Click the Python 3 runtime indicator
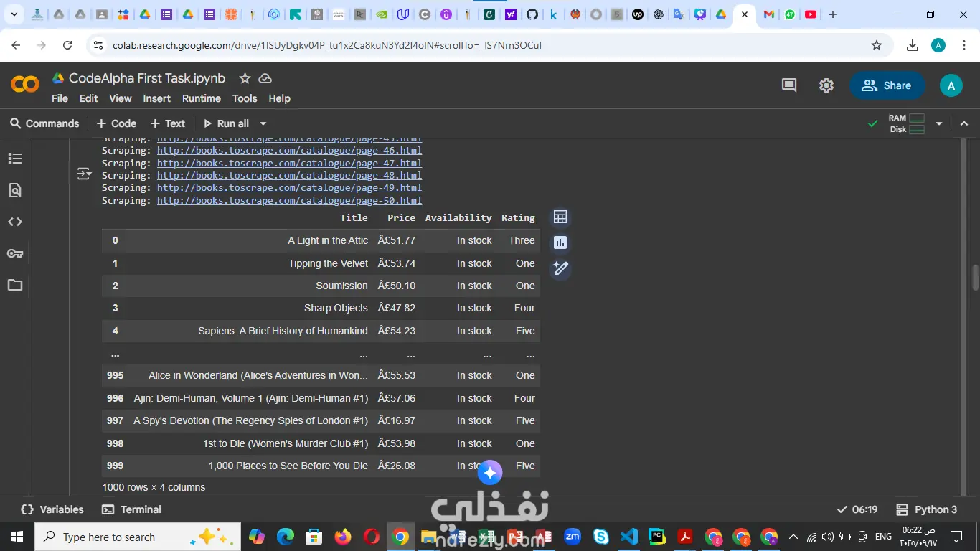Image resolution: width=980 pixels, height=551 pixels. point(927,509)
